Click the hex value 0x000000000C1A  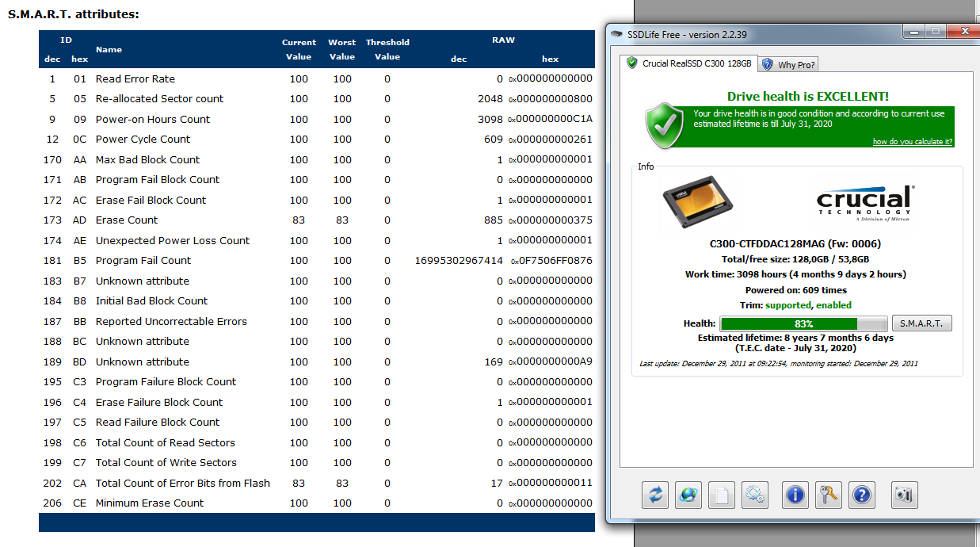[x=551, y=119]
